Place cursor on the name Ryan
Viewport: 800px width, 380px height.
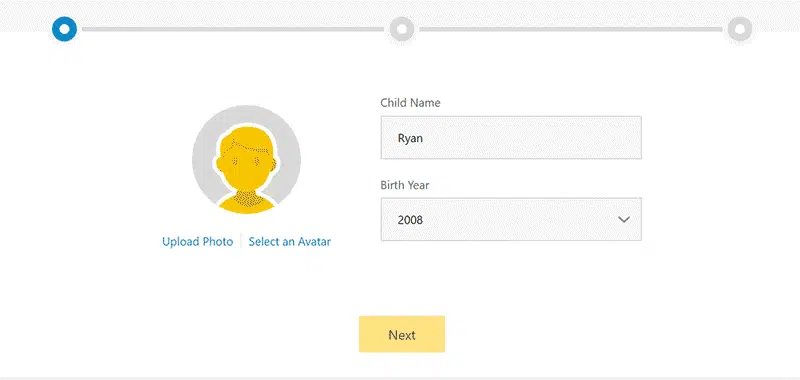coord(410,138)
